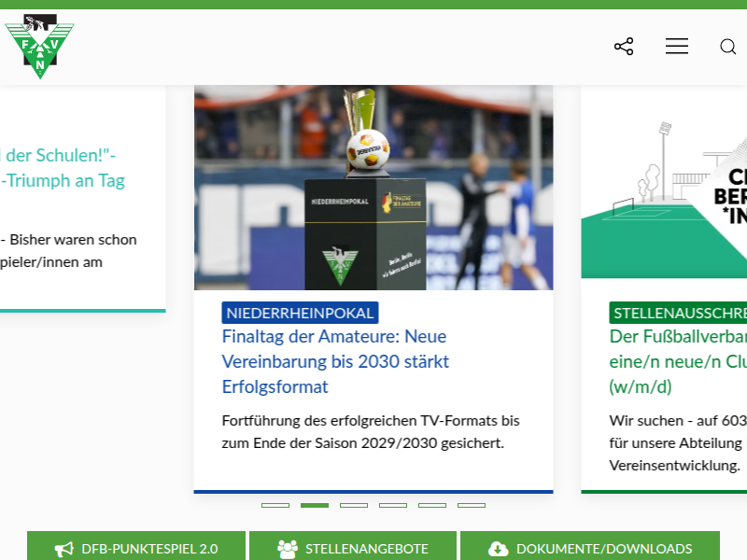Jump to the fifth carousel slide
Image resolution: width=747 pixels, height=560 pixels.
(x=432, y=505)
